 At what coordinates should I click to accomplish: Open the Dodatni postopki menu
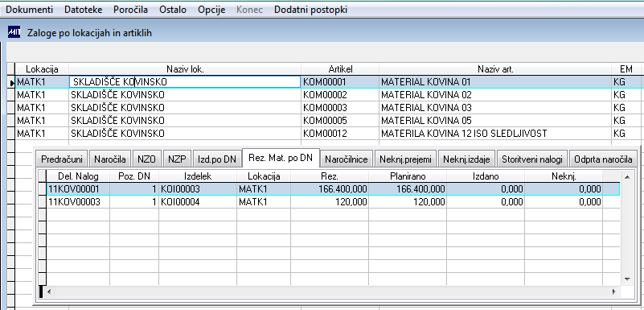tap(310, 10)
